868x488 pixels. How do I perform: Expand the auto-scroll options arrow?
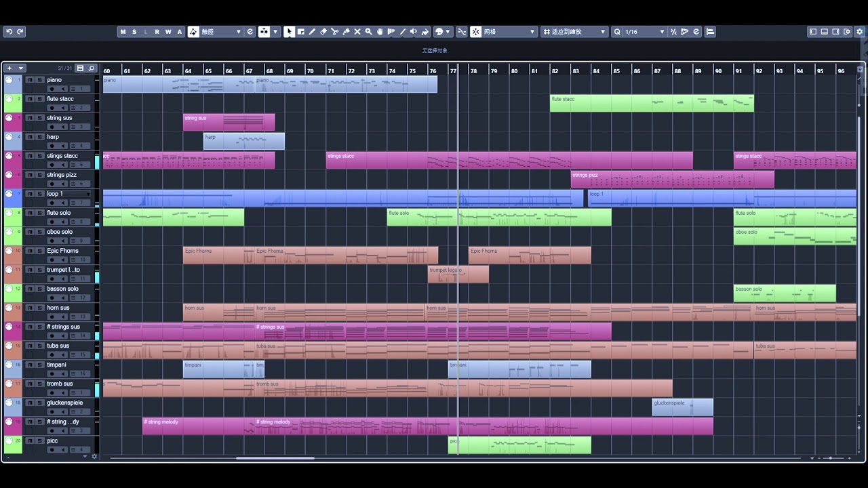click(275, 32)
